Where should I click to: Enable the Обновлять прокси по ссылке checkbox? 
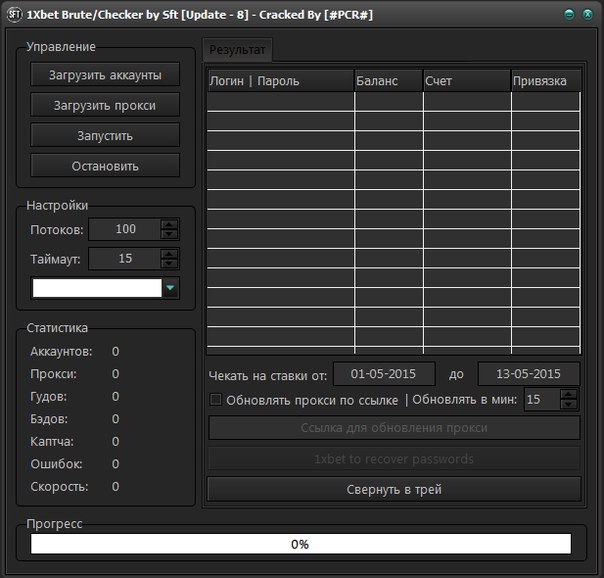(x=216, y=400)
